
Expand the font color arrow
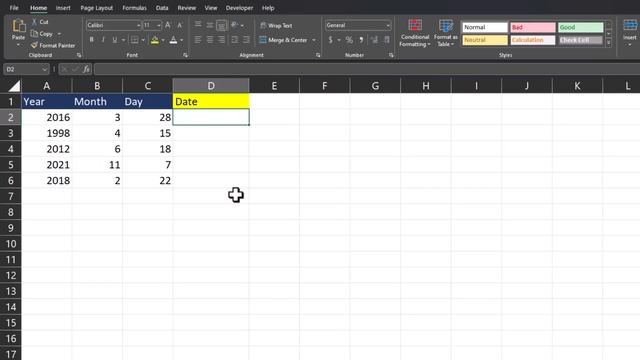click(181, 40)
